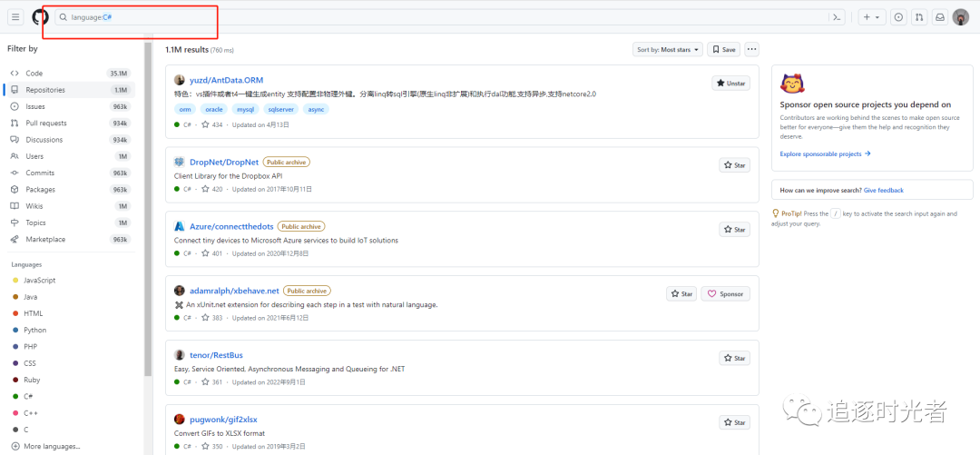Click the oracle topic tag

click(213, 109)
